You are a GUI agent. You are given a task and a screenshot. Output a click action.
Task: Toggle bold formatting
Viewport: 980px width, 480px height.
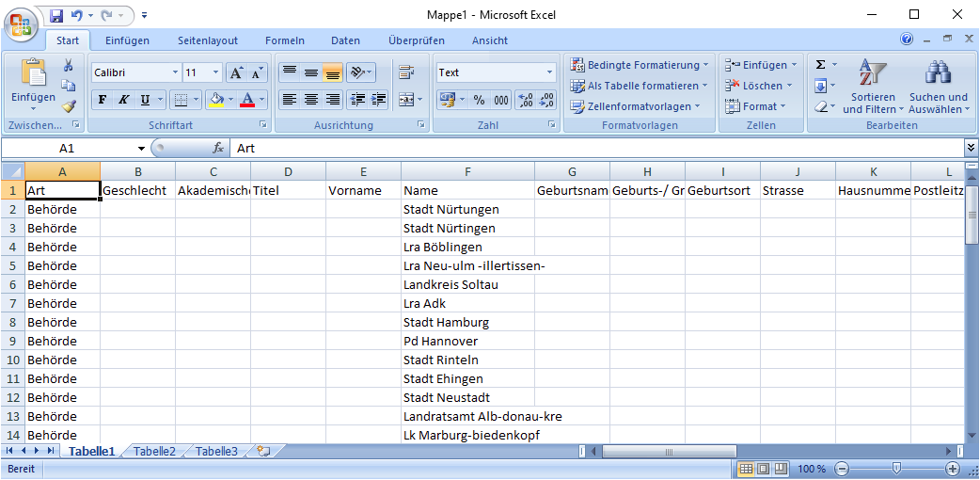point(102,100)
